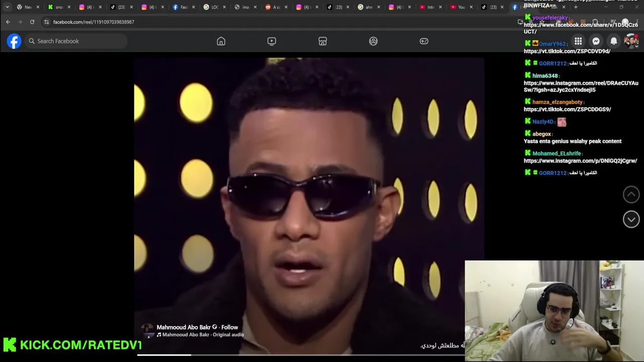This screenshot has height=362, width=644.
Task: Switch to the YouTube 'Intr' tab
Action: click(x=430, y=7)
